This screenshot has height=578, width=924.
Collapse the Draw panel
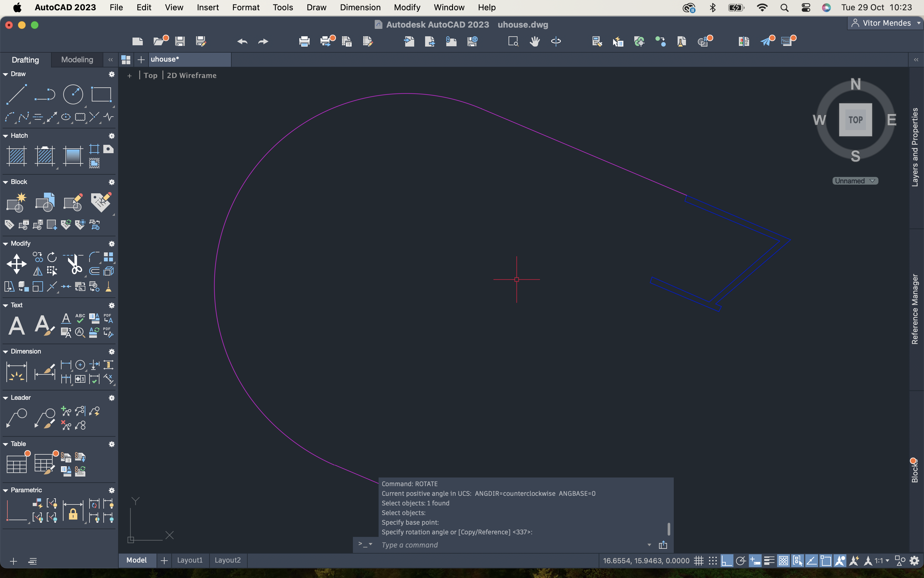(5, 74)
